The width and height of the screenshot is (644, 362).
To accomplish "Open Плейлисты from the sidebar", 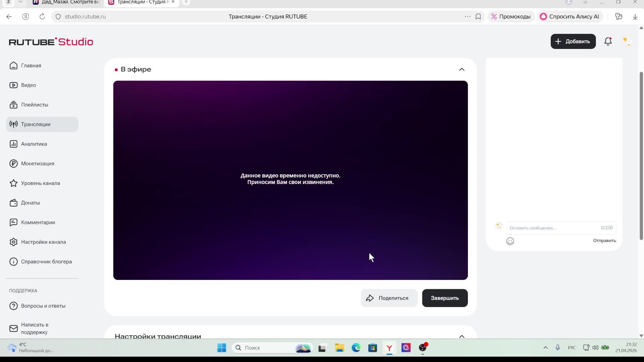I will click(x=35, y=105).
